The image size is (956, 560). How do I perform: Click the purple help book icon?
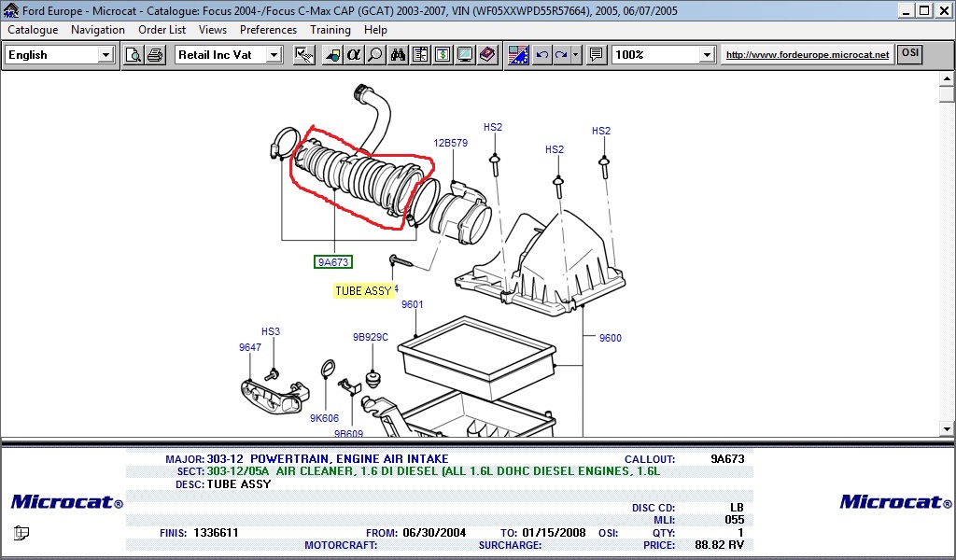click(x=487, y=55)
